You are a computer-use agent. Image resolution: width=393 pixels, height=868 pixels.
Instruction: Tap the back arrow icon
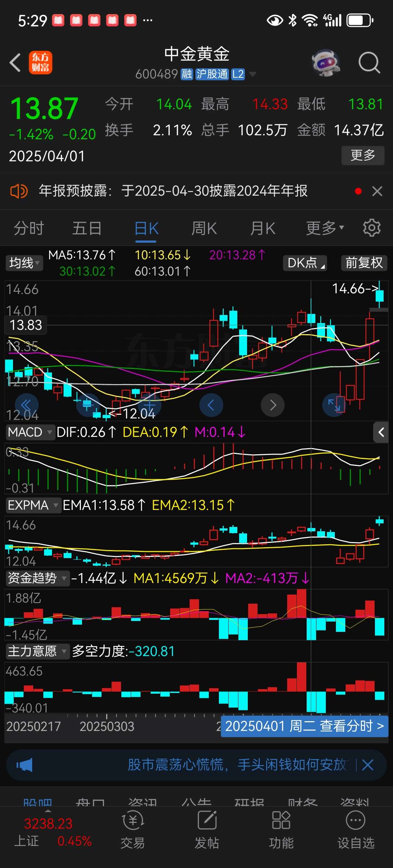point(15,63)
